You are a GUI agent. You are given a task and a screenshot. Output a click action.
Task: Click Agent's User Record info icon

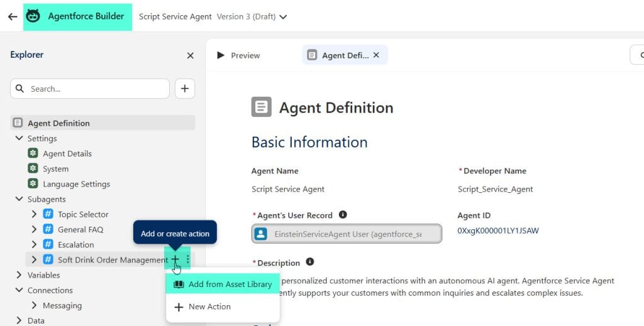(x=343, y=214)
